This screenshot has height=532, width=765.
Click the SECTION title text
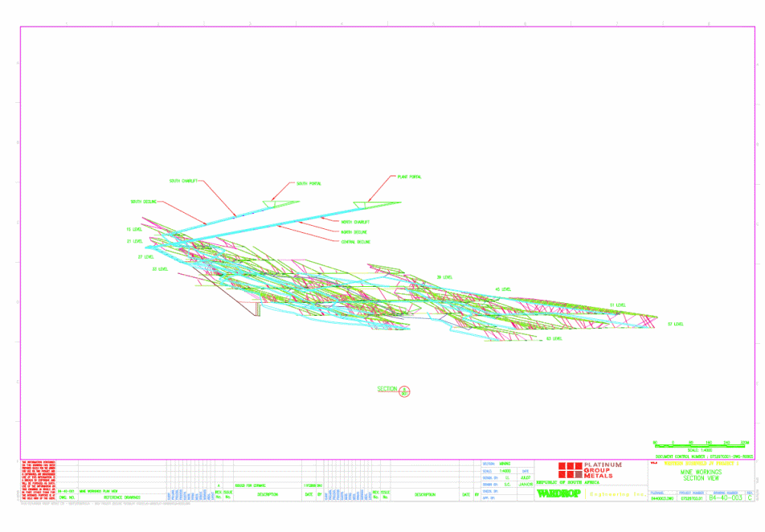[387, 389]
